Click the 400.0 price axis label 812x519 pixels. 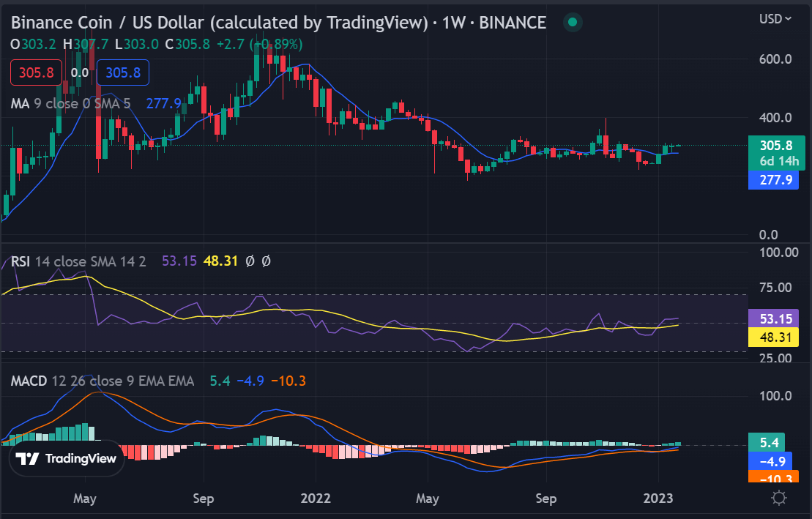(775, 118)
